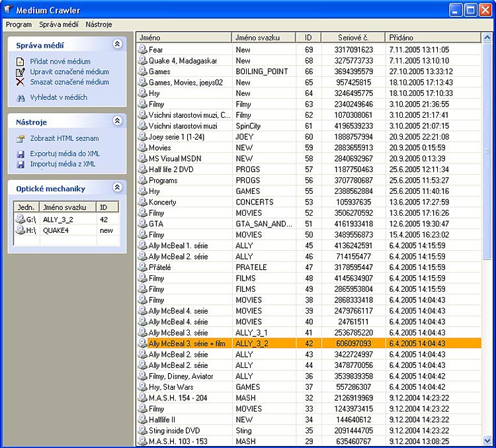Click the red X delete medium icon
The image size is (496, 448).
point(21,82)
